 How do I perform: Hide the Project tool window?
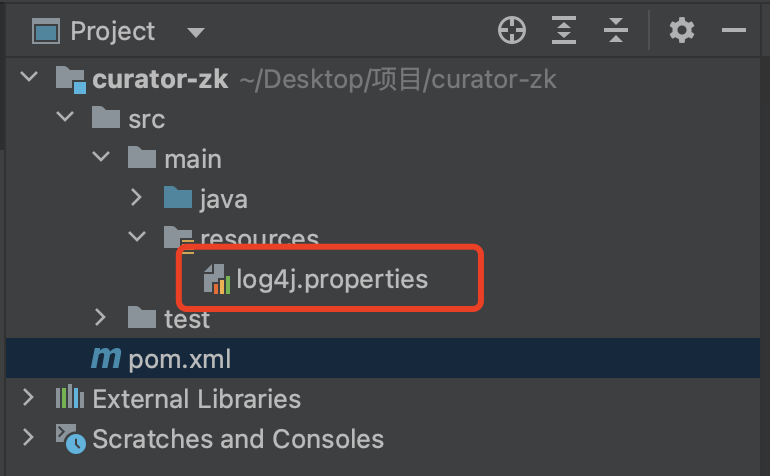click(734, 31)
